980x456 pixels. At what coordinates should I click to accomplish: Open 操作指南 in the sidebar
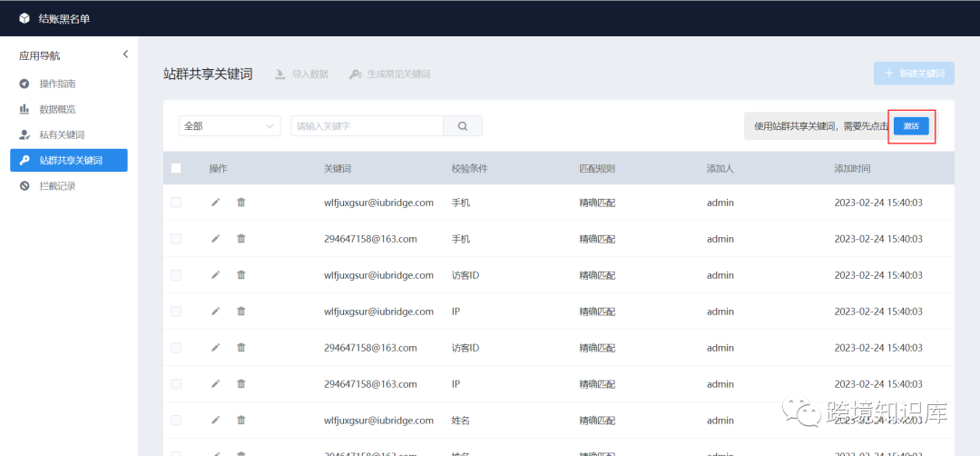point(57,84)
